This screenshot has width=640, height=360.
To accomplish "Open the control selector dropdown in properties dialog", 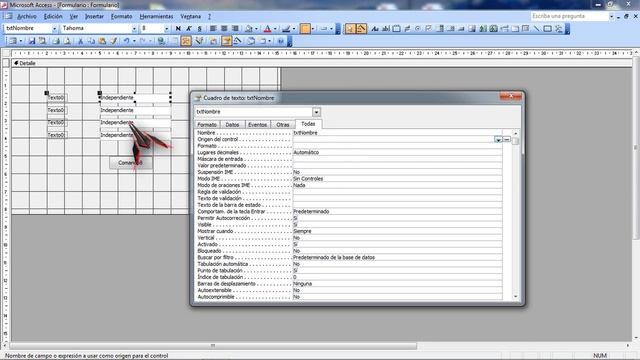I will click(x=316, y=112).
